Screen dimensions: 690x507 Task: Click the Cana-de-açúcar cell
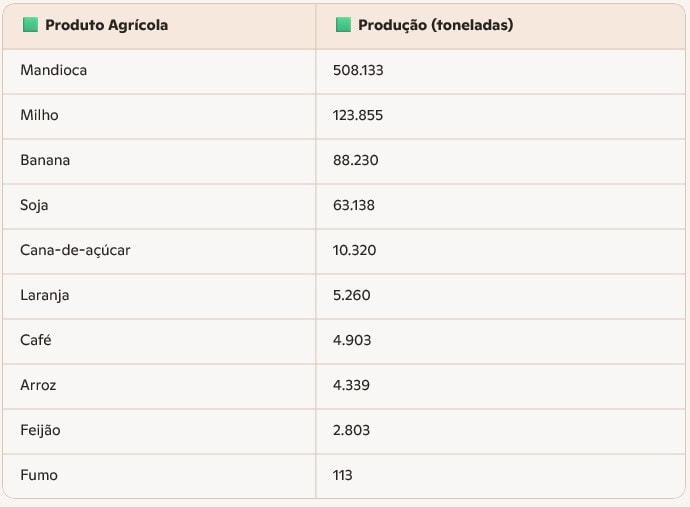pos(75,250)
